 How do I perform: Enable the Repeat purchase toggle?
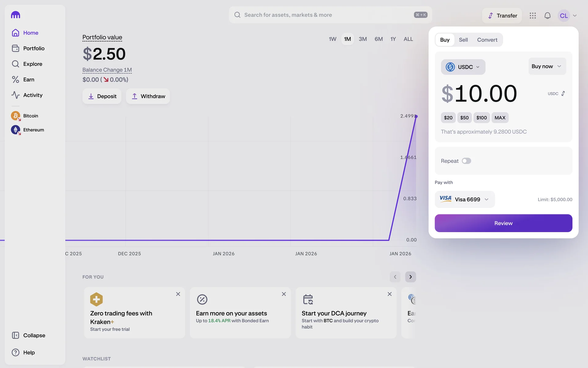(x=466, y=161)
